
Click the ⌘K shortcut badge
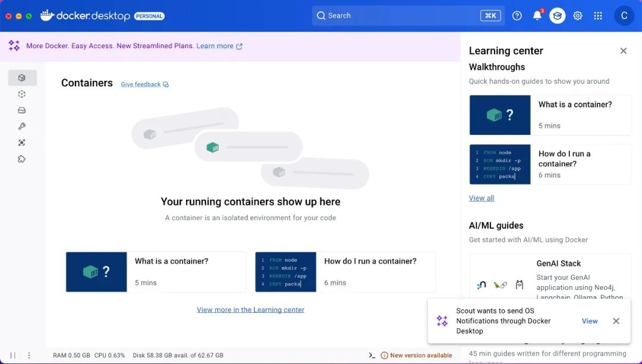[x=490, y=15]
